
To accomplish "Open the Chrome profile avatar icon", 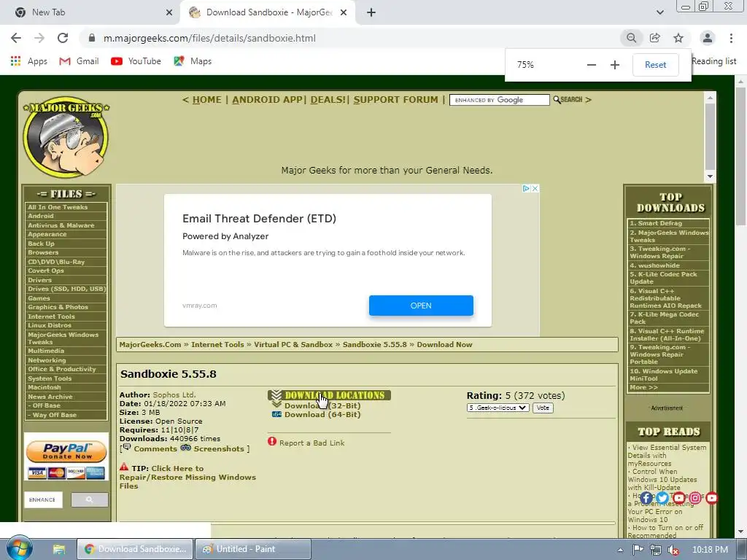I will coord(708,38).
